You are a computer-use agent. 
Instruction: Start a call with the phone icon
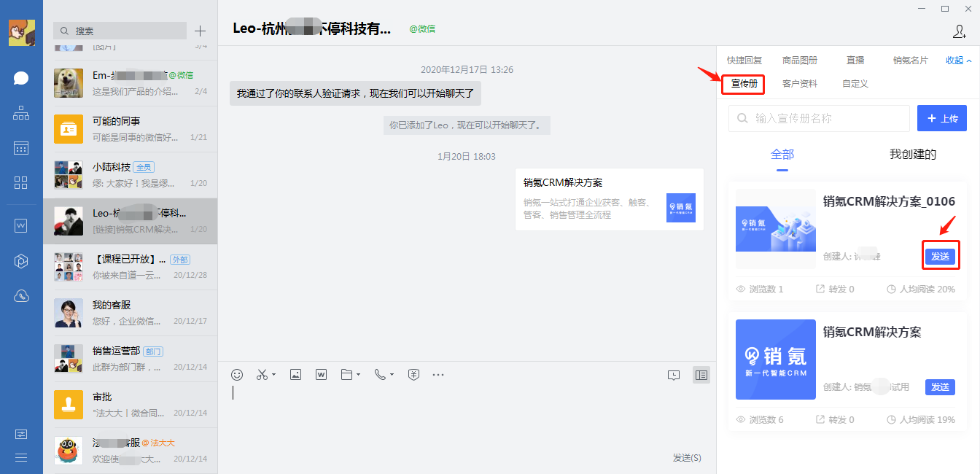coord(380,374)
